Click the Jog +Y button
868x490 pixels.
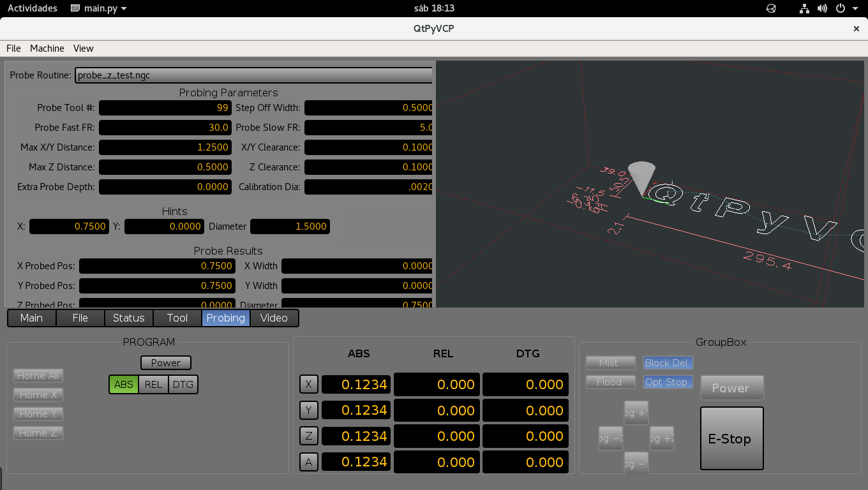[x=636, y=413]
